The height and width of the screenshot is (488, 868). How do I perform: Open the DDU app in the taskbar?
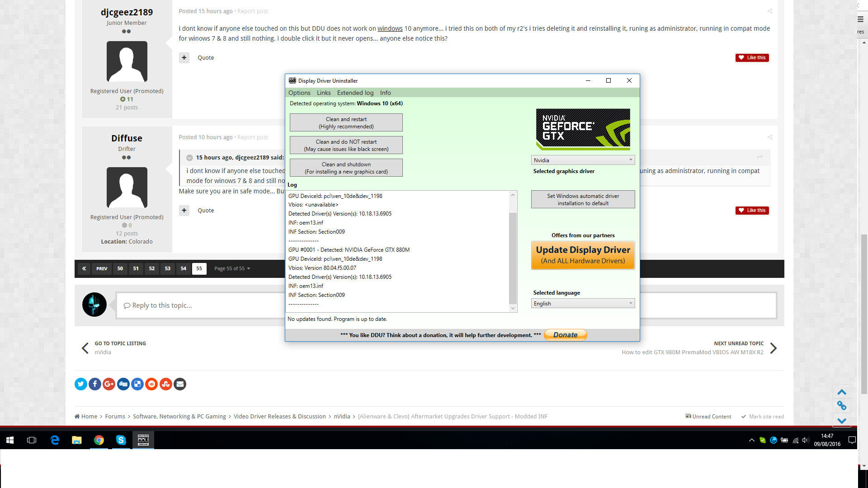click(x=143, y=440)
